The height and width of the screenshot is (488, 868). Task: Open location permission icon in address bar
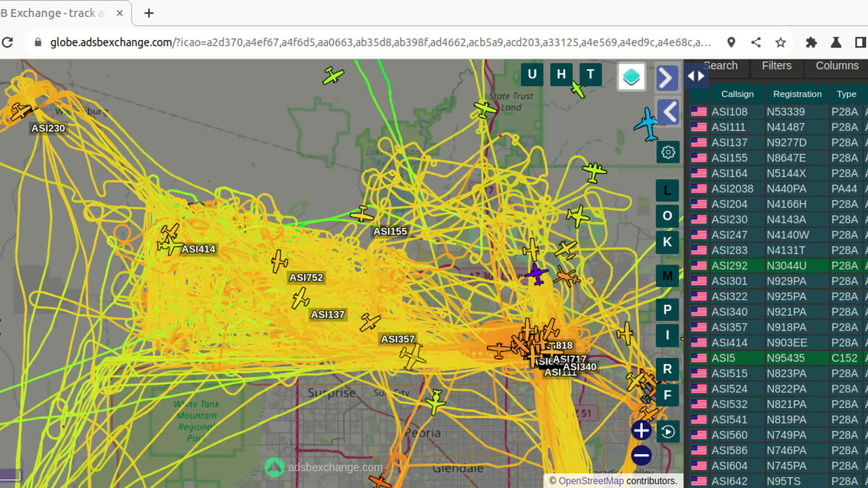(731, 42)
